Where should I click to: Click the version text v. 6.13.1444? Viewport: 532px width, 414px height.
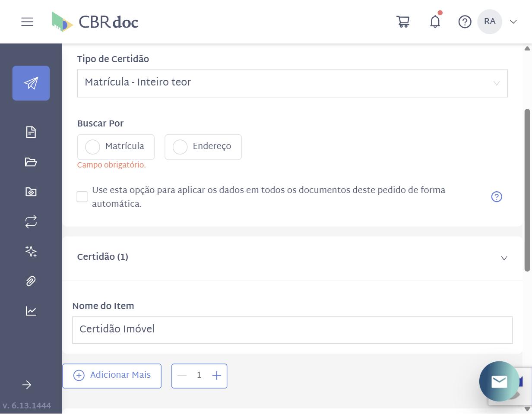(27, 406)
